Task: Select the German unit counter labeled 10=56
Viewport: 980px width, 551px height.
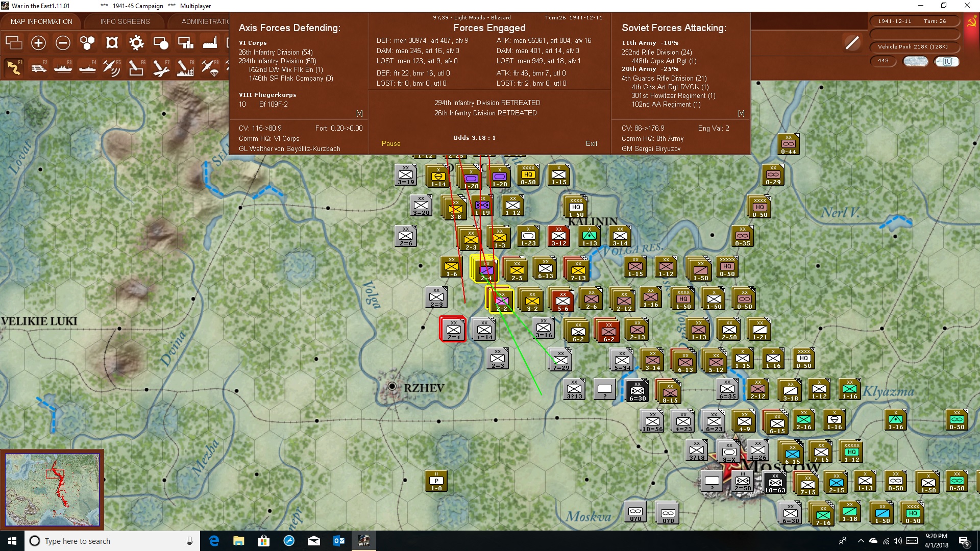Action: coord(652,421)
